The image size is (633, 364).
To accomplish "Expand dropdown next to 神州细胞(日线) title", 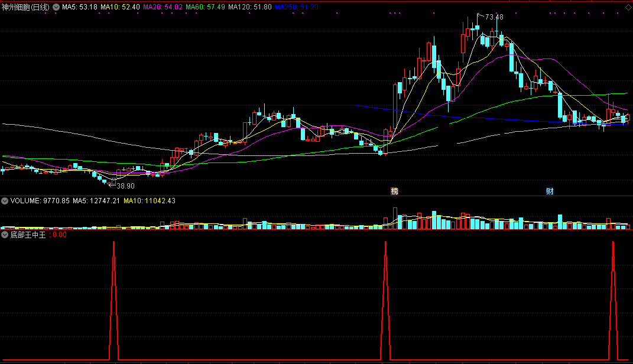I will 56,7.
